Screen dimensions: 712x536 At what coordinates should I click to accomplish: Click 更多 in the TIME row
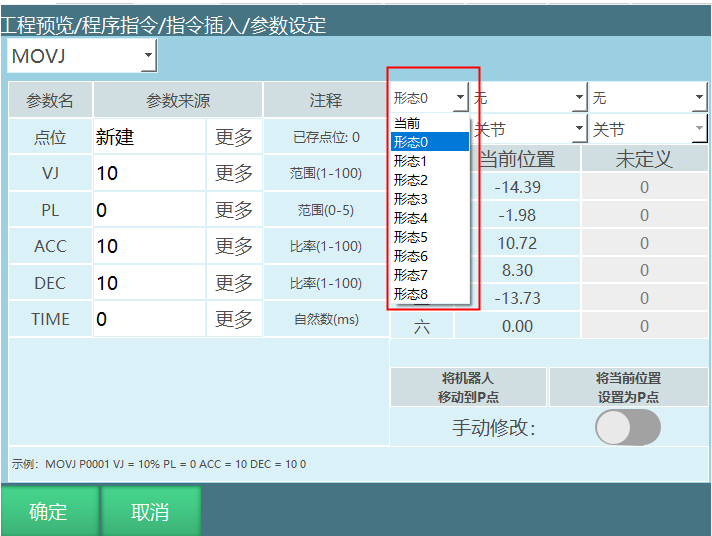tap(234, 319)
